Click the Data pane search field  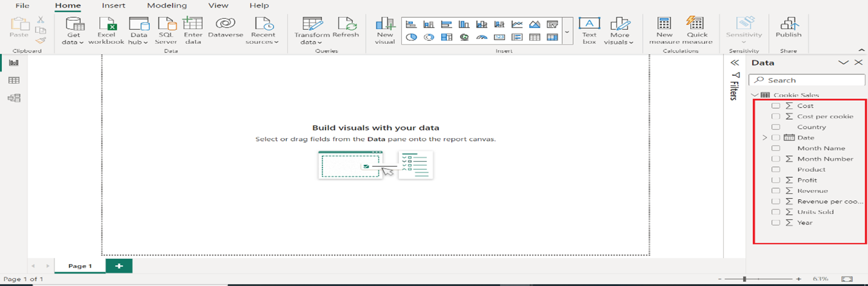[x=807, y=80]
